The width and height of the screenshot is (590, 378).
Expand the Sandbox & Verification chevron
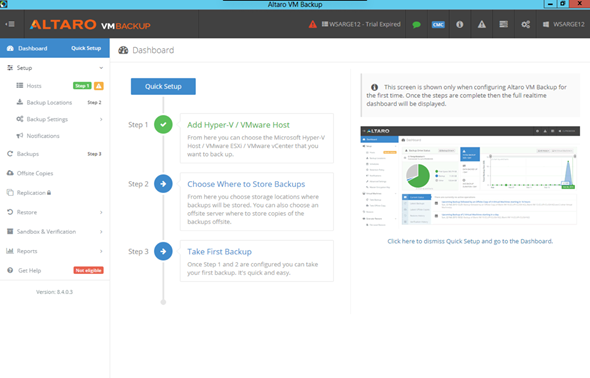(x=101, y=232)
